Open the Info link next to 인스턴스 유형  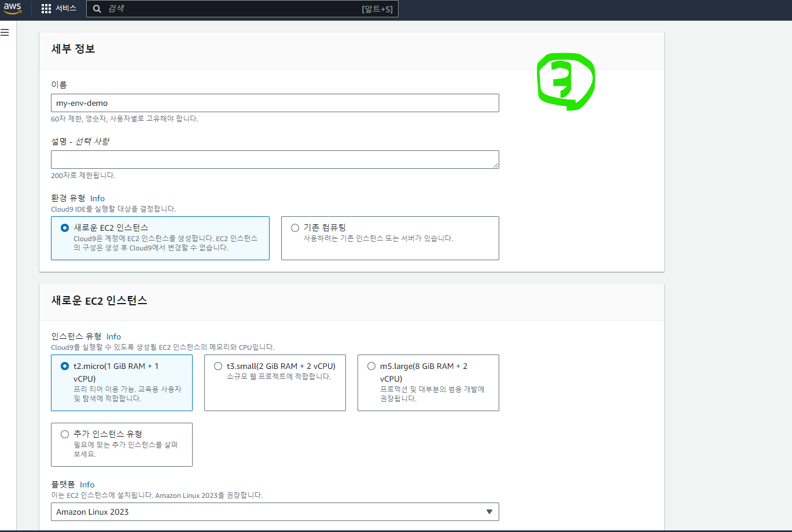pos(113,337)
